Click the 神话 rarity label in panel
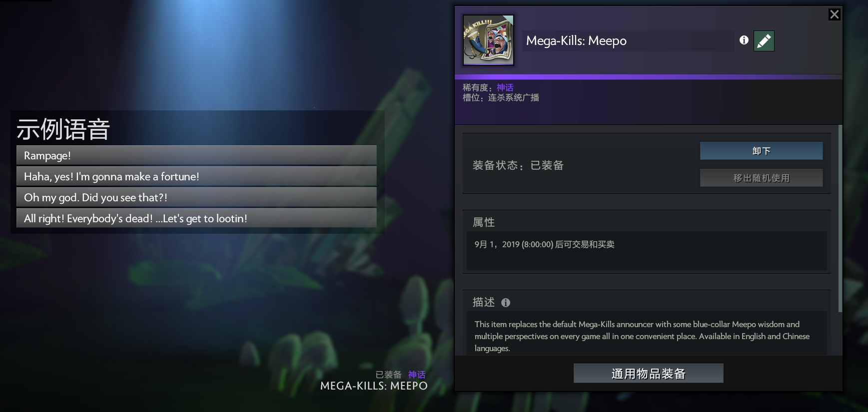Viewport: 868px width, 412px height. pyautogui.click(x=505, y=87)
